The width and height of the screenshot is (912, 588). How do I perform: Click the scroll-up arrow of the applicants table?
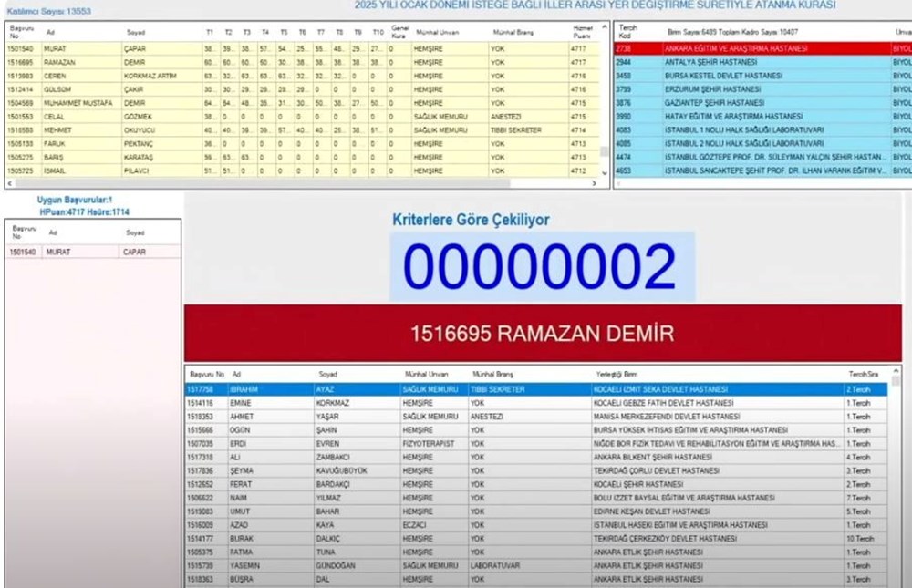coord(603,26)
